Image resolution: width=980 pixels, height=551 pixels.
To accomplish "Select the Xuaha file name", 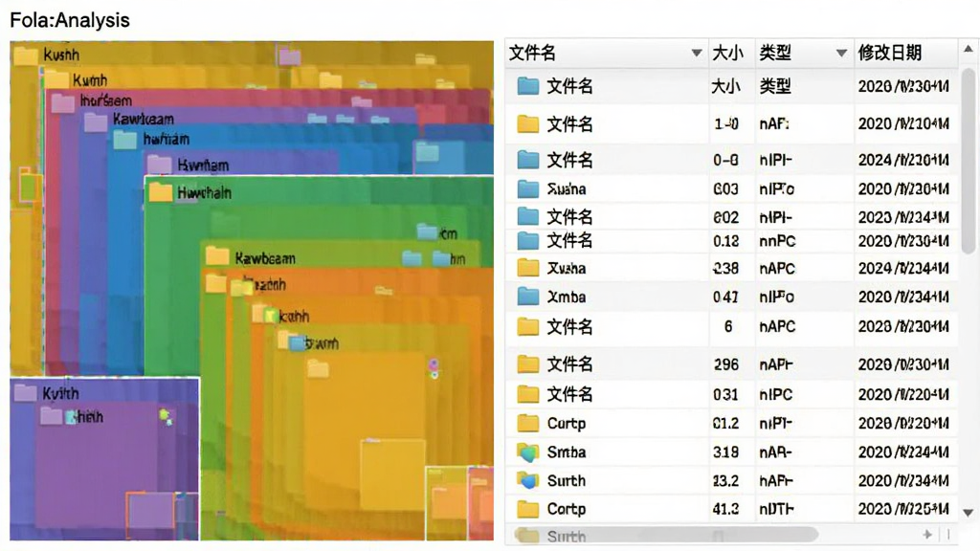I will [x=567, y=269].
